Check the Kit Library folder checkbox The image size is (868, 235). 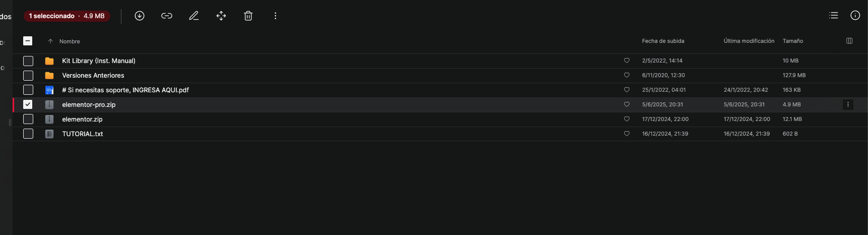[28, 61]
